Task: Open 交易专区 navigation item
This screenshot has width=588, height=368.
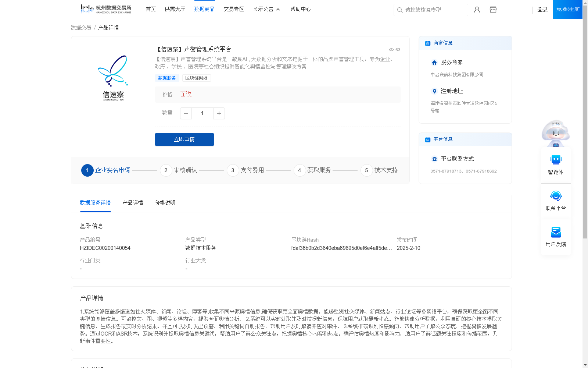Action: [x=234, y=9]
